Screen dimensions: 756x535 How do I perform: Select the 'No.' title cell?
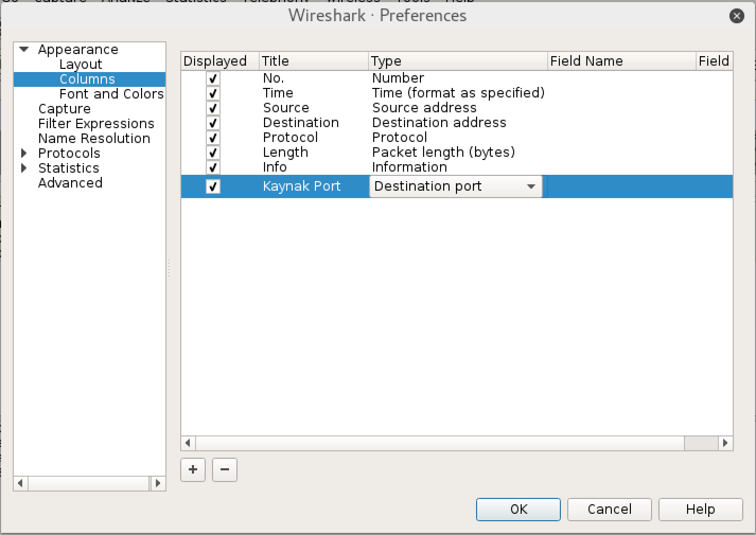click(274, 78)
